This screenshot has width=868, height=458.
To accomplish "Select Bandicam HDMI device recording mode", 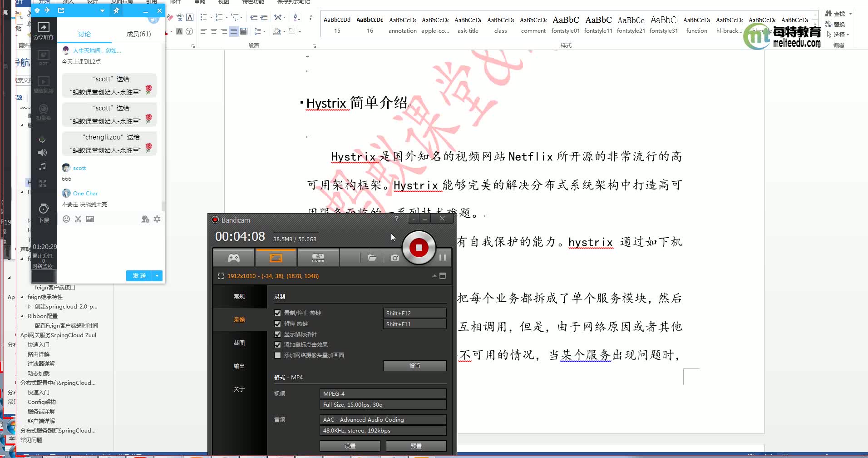I will (x=318, y=258).
